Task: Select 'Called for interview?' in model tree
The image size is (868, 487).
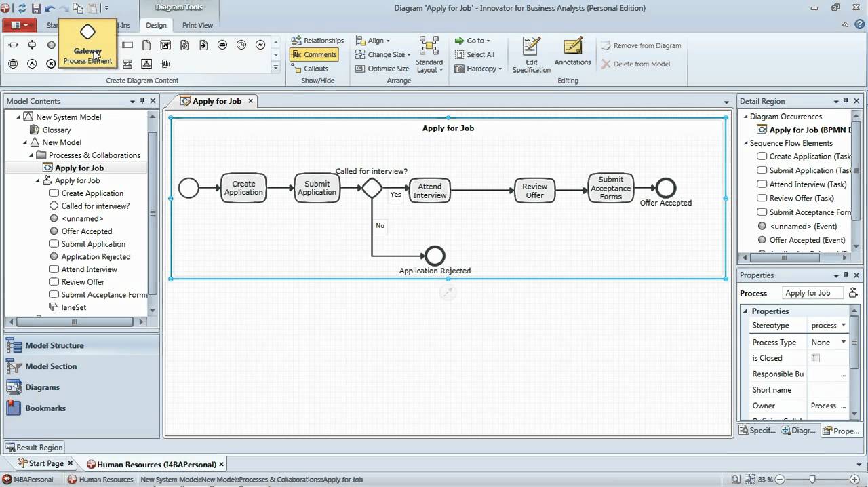Action: pyautogui.click(x=95, y=206)
